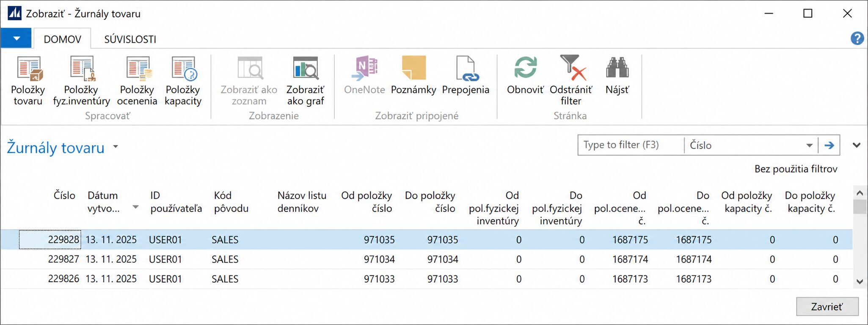868x325 pixels.
Task: Click the Od položky číslo header
Action: pos(366,202)
